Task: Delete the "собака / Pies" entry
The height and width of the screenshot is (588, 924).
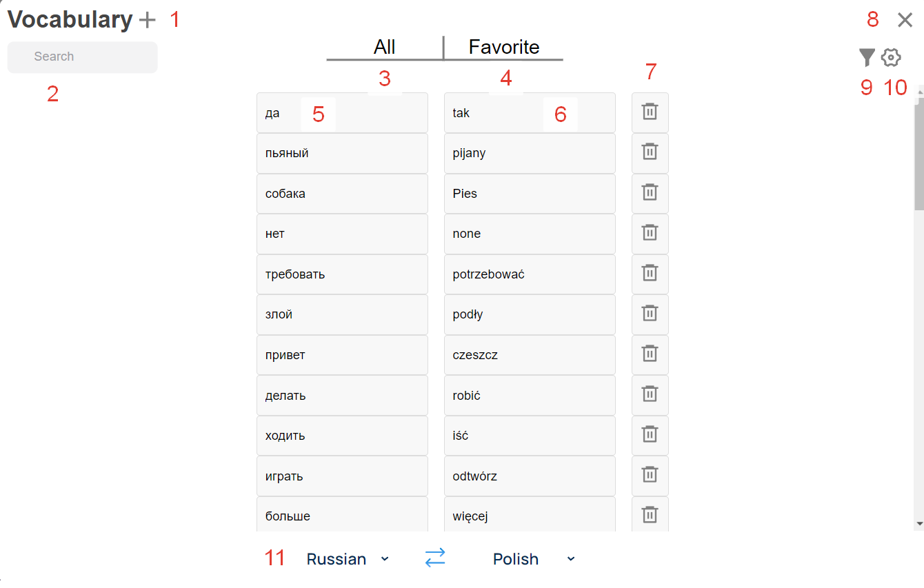Action: 650,193
